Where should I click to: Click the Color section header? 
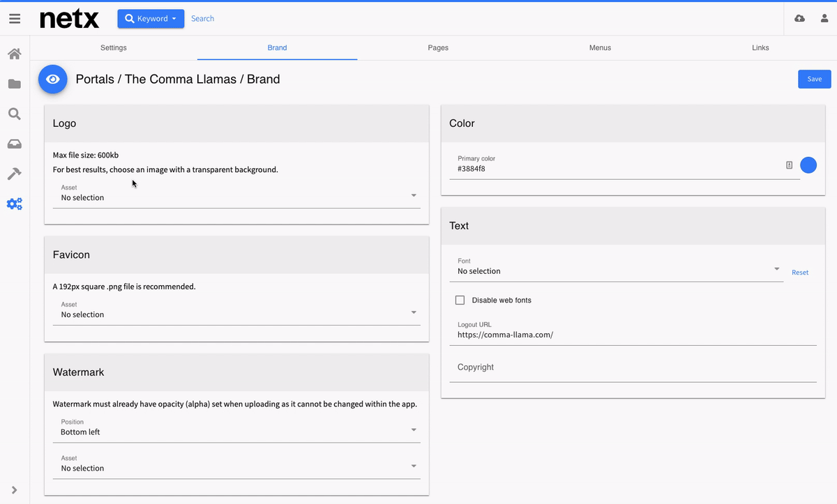click(633, 123)
